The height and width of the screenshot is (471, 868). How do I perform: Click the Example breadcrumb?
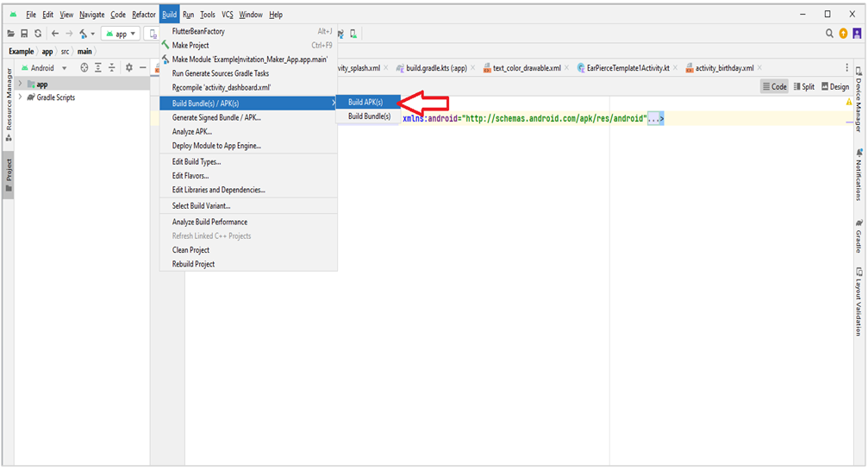click(x=21, y=52)
